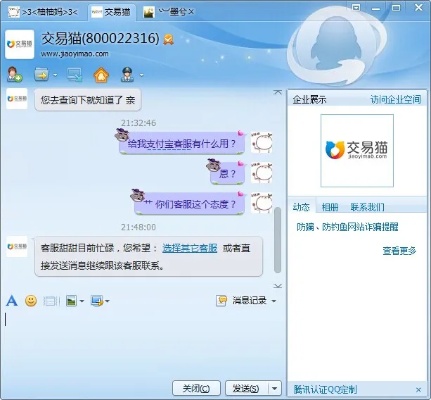431x400 pixels.
Task: Click in the message input field
Action: click(x=143, y=343)
